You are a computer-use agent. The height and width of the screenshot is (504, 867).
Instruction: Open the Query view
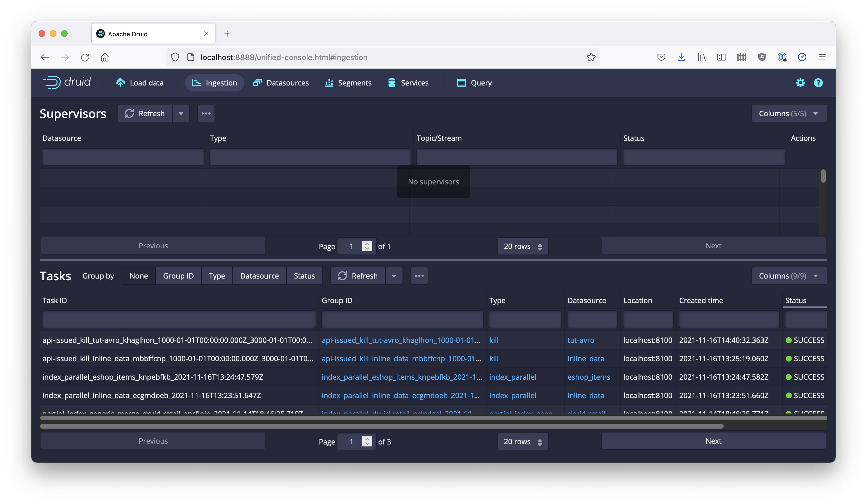pos(474,83)
